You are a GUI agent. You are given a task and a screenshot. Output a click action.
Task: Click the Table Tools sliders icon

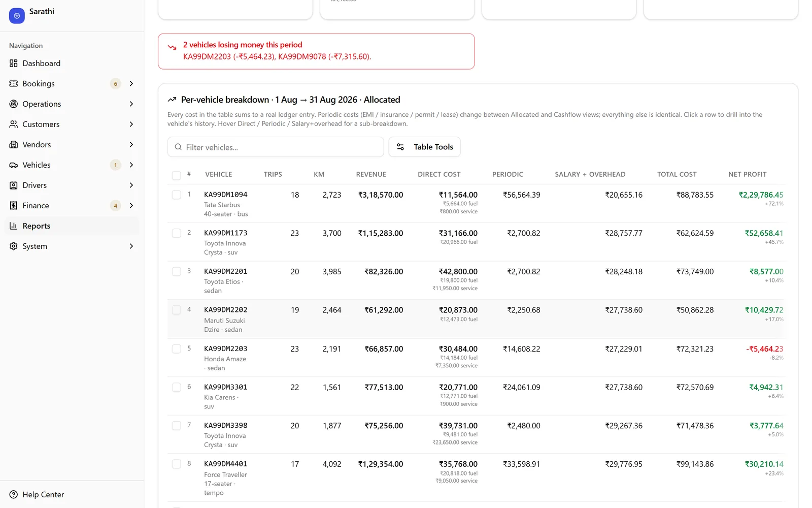[x=400, y=147]
